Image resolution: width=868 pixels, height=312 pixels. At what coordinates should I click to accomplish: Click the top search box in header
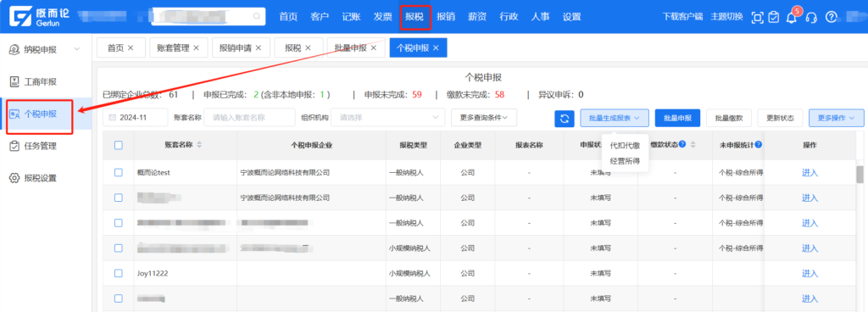(209, 16)
